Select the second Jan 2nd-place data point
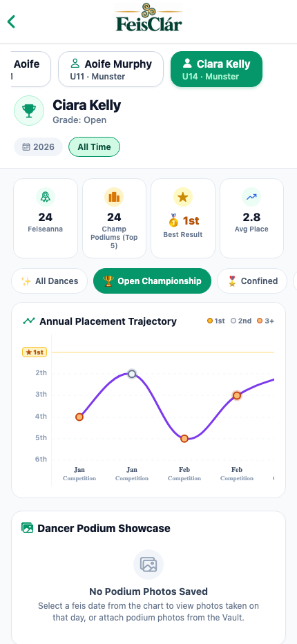This screenshot has height=644, width=297. 132,374
